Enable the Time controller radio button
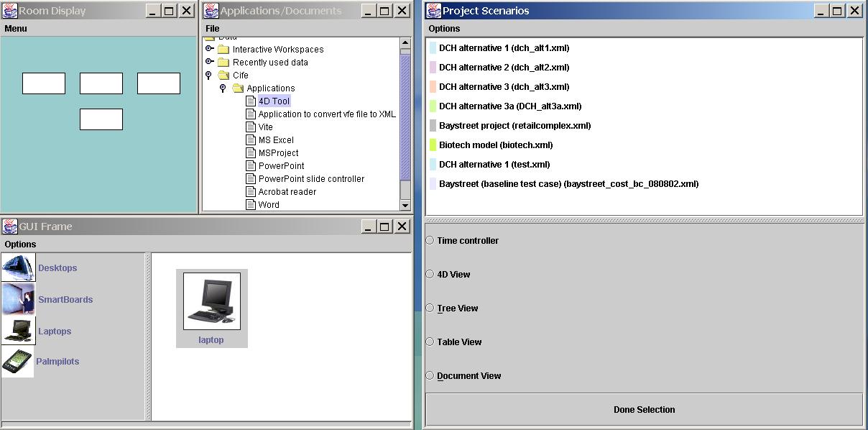 click(430, 241)
